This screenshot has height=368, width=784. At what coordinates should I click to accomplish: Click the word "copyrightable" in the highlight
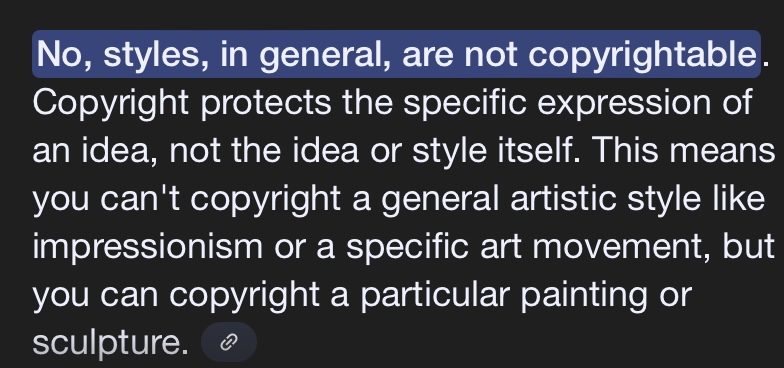point(642,55)
